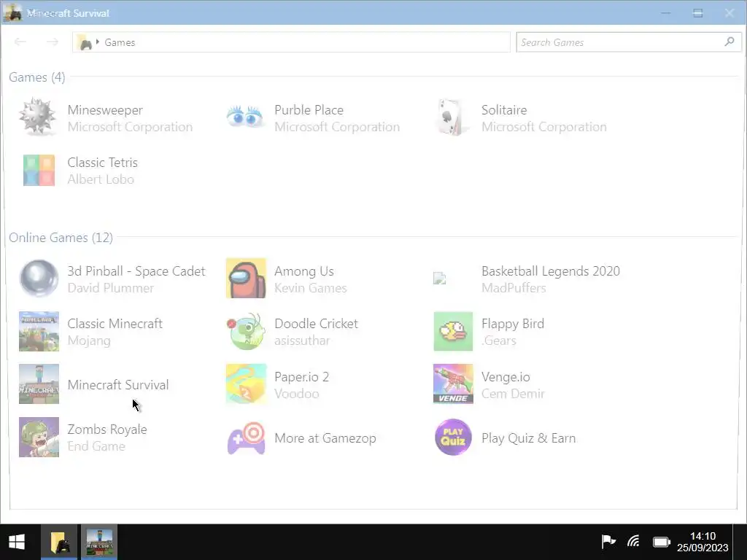This screenshot has width=747, height=560.
Task: Open the Minecraft Survival game icon
Action: [x=39, y=384]
